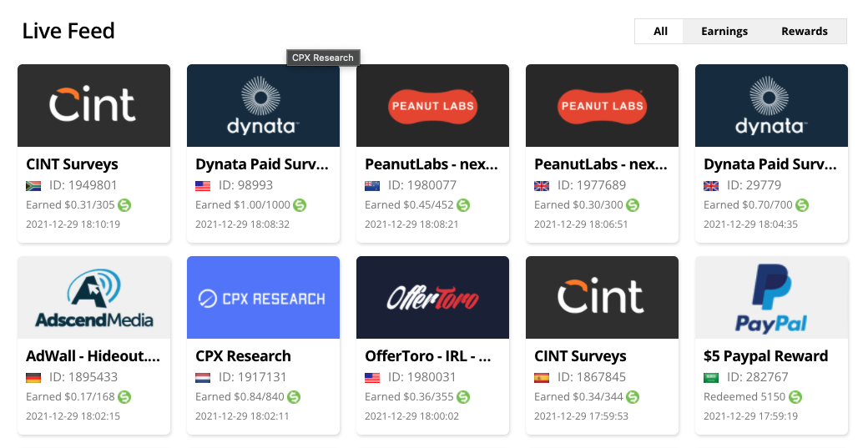Switch to the Rewards tab
Screen dimensions: 868x448
(804, 31)
